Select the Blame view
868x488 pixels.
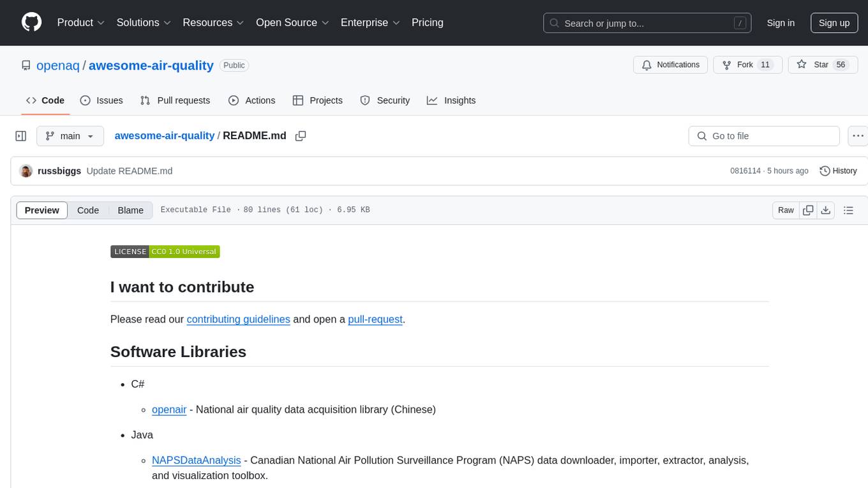(131, 210)
